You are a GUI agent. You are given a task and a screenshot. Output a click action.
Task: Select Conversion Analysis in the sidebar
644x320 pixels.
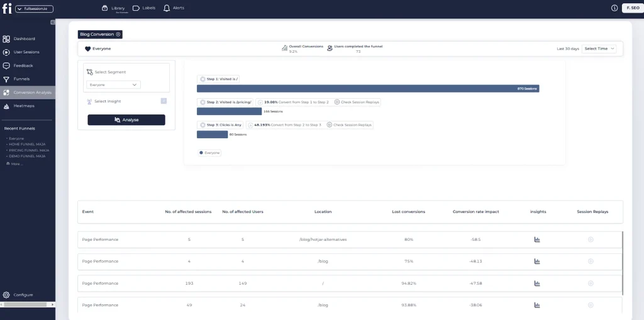point(28,92)
